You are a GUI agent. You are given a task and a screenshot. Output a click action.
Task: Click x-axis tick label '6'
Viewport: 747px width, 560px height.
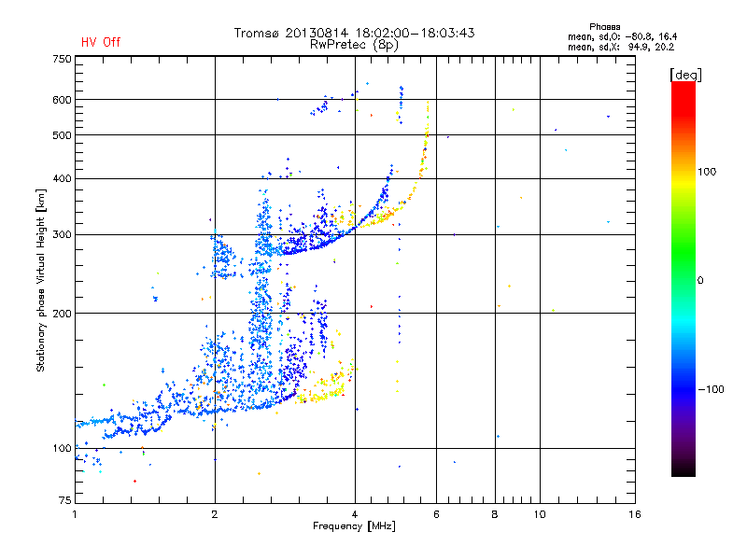[436, 514]
